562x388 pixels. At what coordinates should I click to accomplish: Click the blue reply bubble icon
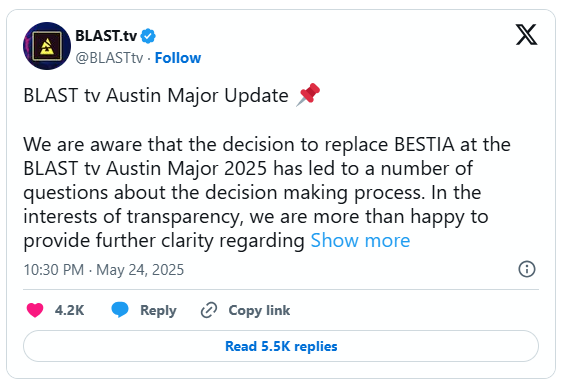(120, 310)
